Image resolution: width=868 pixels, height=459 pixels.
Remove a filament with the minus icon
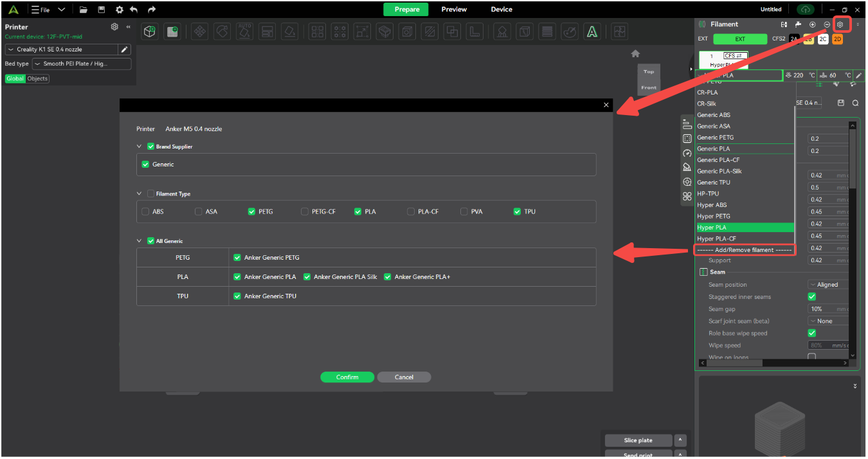(827, 24)
